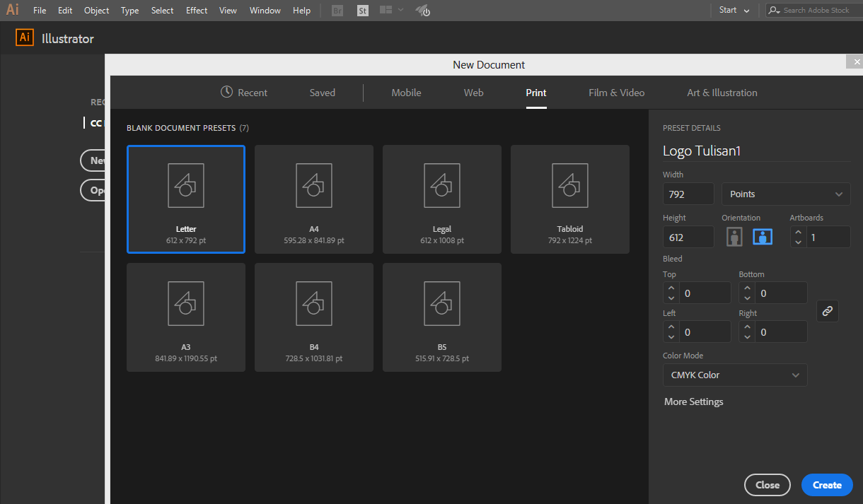Click the Height input field
Viewport: 863px width, 504px height.
(x=688, y=238)
